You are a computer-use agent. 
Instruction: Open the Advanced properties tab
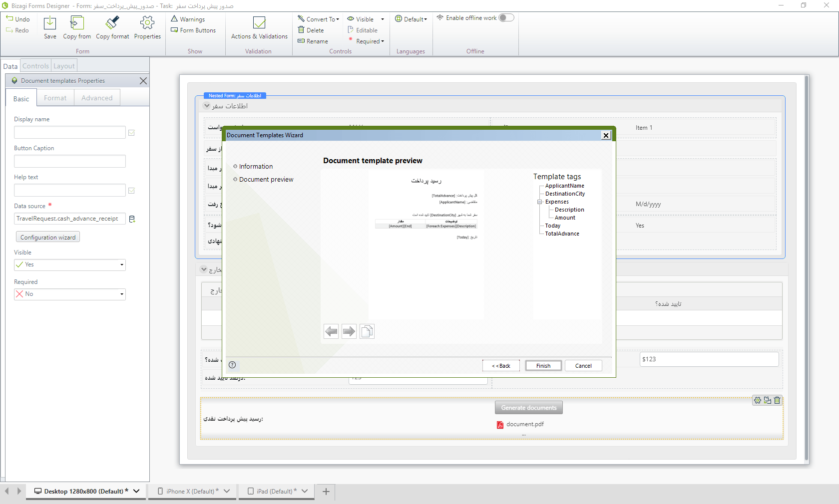coord(97,98)
